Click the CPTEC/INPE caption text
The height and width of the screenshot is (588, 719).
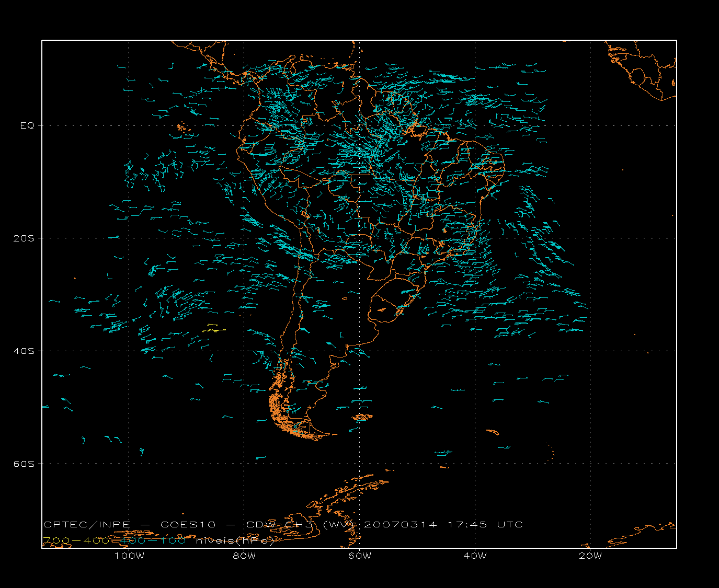[x=87, y=525]
